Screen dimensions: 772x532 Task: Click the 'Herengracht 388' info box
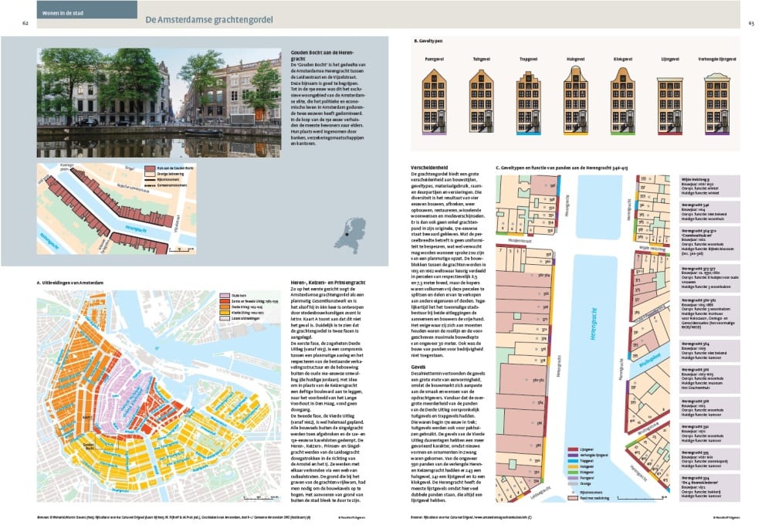pos(709,408)
